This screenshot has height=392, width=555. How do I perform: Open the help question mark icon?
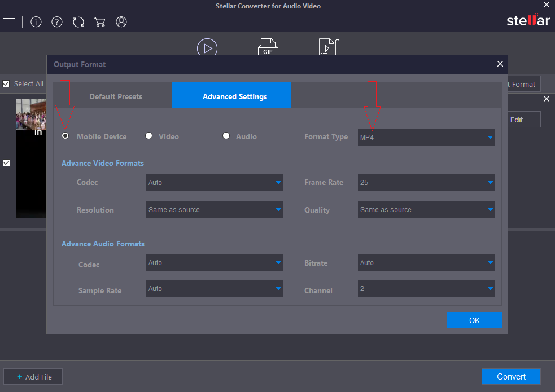pos(57,22)
